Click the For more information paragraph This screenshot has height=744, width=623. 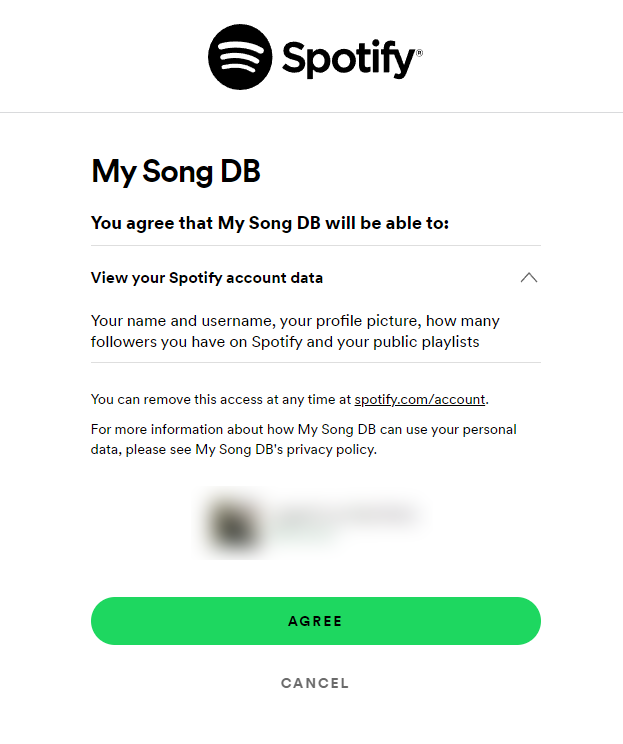pyautogui.click(x=304, y=439)
